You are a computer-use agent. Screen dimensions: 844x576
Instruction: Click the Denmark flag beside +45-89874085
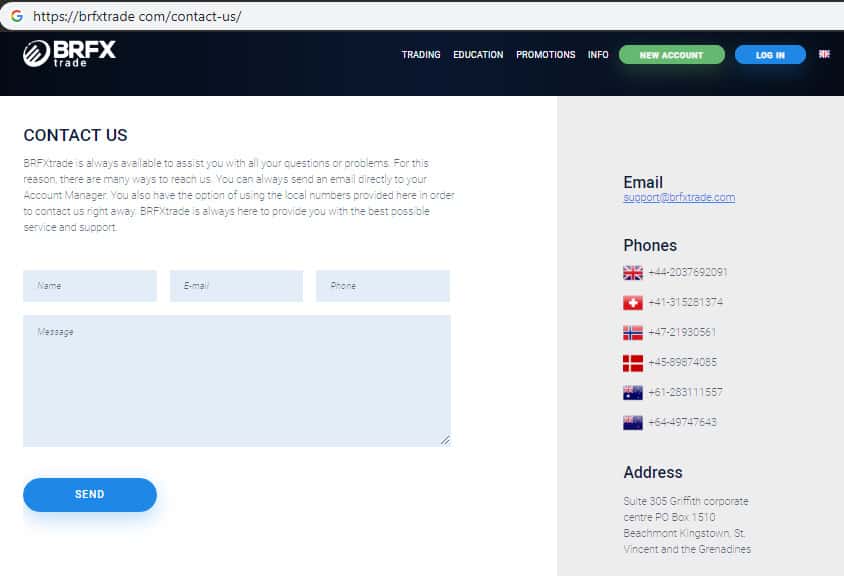coord(632,363)
